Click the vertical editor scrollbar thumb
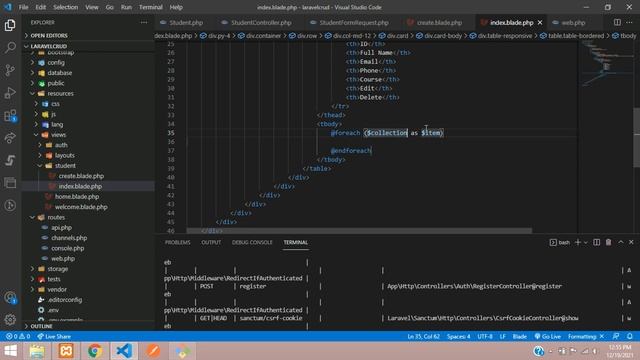This screenshot has height=360, width=640. click(x=637, y=138)
